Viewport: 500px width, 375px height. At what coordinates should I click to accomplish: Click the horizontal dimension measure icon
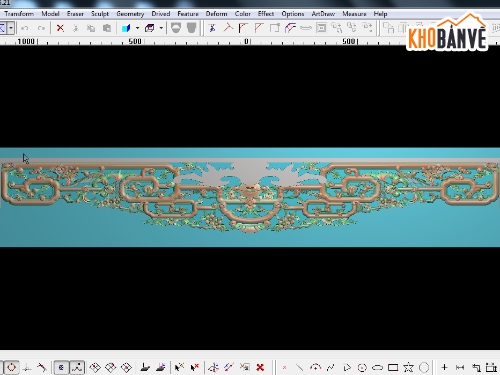pos(460,367)
